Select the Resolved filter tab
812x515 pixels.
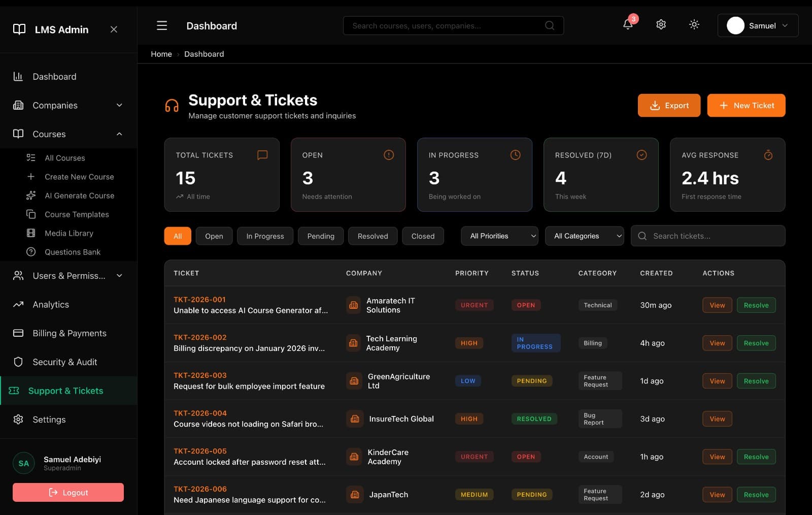[373, 236]
